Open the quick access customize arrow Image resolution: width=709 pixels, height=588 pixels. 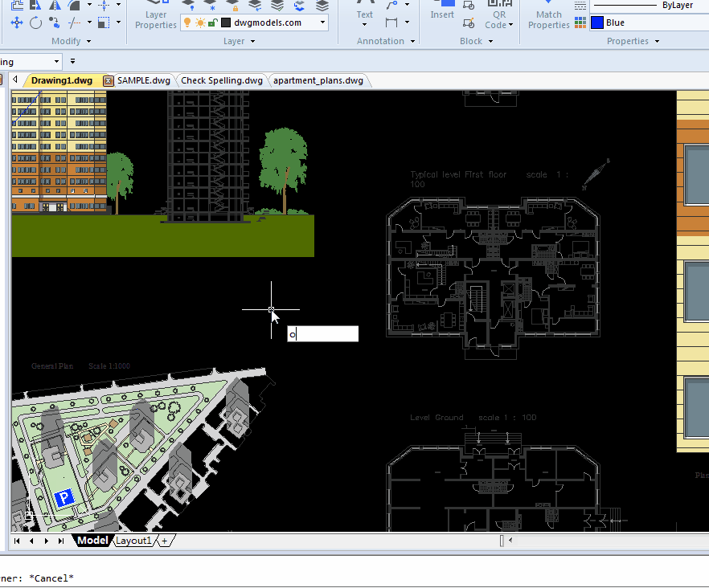[x=72, y=61]
